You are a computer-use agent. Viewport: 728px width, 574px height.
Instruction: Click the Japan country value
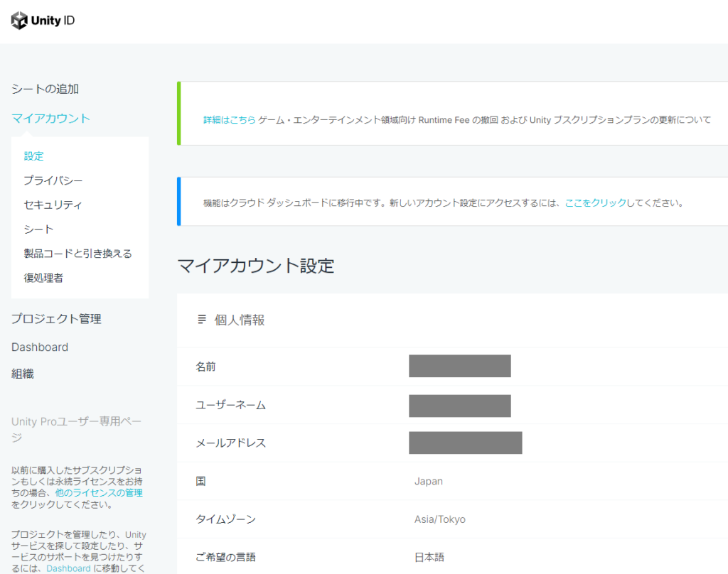click(x=429, y=481)
